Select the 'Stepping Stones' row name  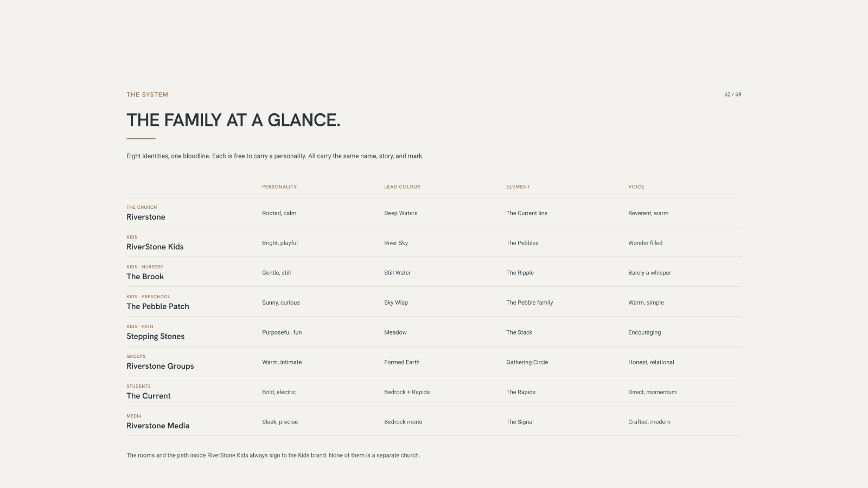[156, 336]
